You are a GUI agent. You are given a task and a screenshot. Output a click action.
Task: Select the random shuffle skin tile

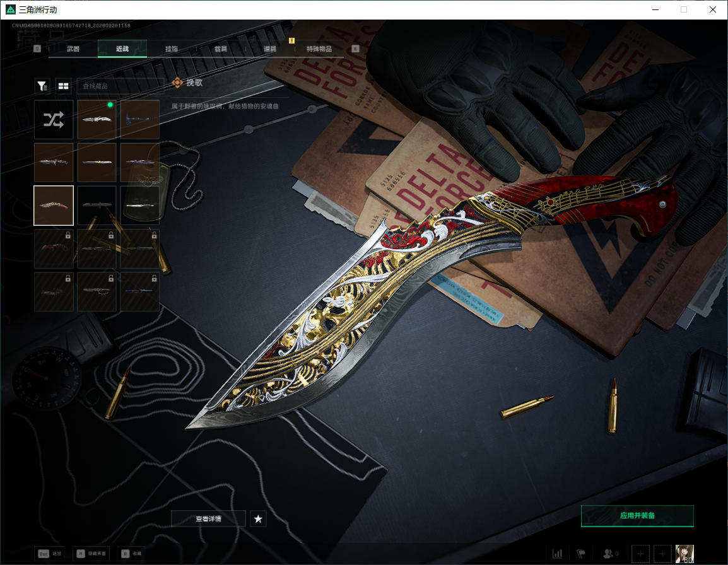point(54,120)
